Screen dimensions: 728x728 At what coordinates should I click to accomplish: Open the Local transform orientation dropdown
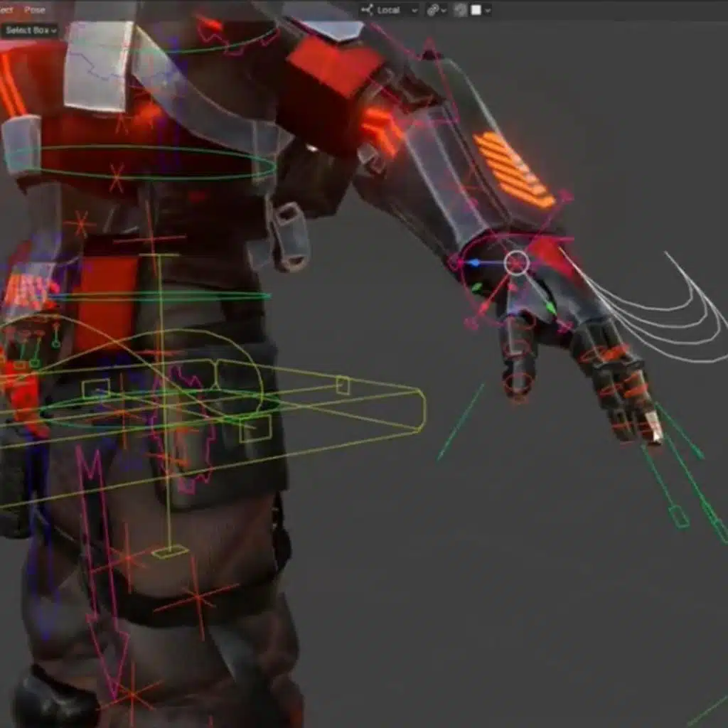tap(390, 10)
